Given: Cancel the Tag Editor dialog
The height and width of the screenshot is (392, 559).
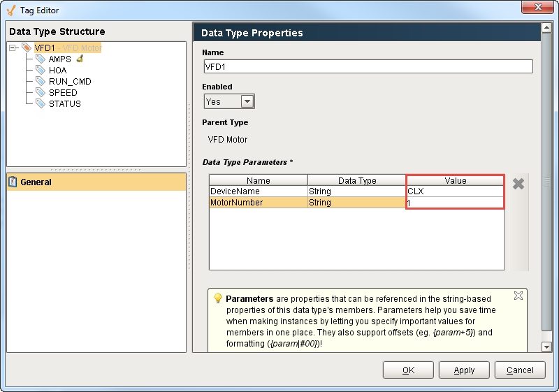Looking at the screenshot, I should pyautogui.click(x=519, y=370).
